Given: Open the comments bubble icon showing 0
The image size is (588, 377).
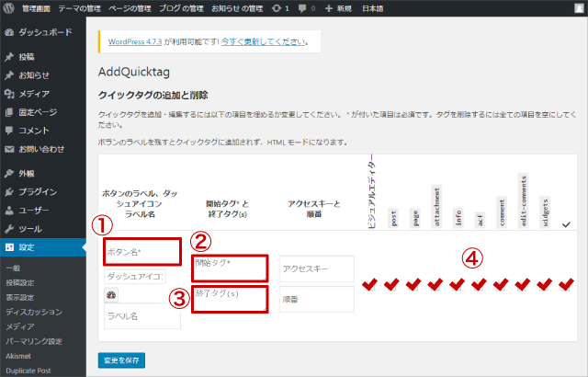Looking at the screenshot, I should [x=306, y=8].
